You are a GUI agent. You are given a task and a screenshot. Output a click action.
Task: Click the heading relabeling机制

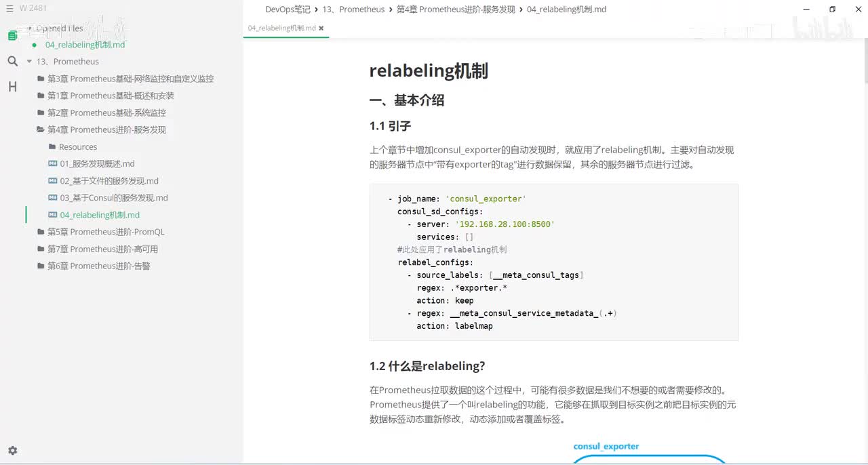429,71
